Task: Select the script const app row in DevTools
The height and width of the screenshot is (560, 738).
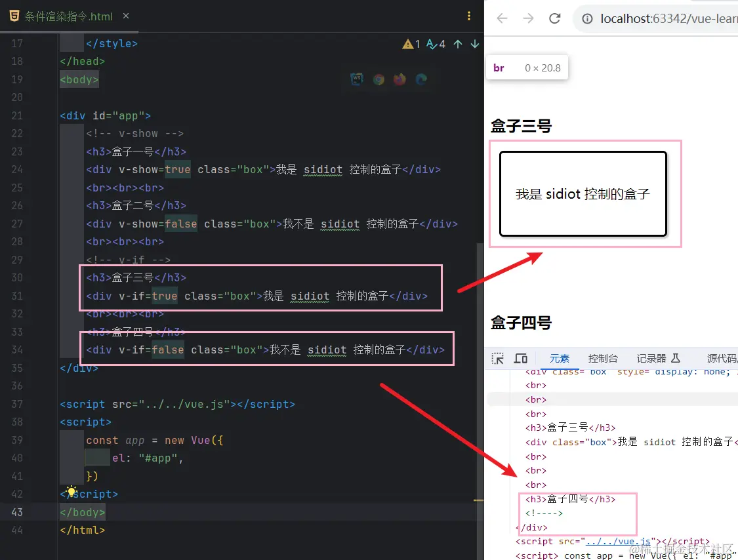Action: click(x=626, y=555)
